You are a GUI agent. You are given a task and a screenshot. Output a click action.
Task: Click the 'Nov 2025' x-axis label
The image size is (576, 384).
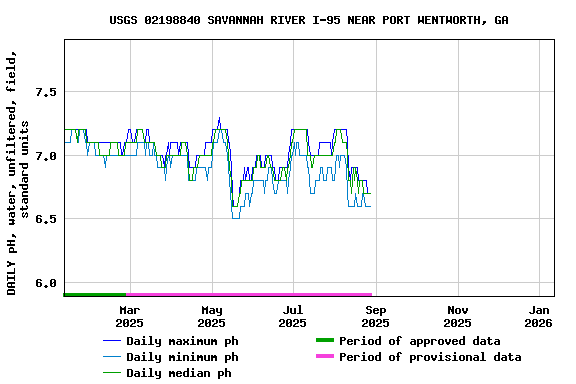(457, 317)
